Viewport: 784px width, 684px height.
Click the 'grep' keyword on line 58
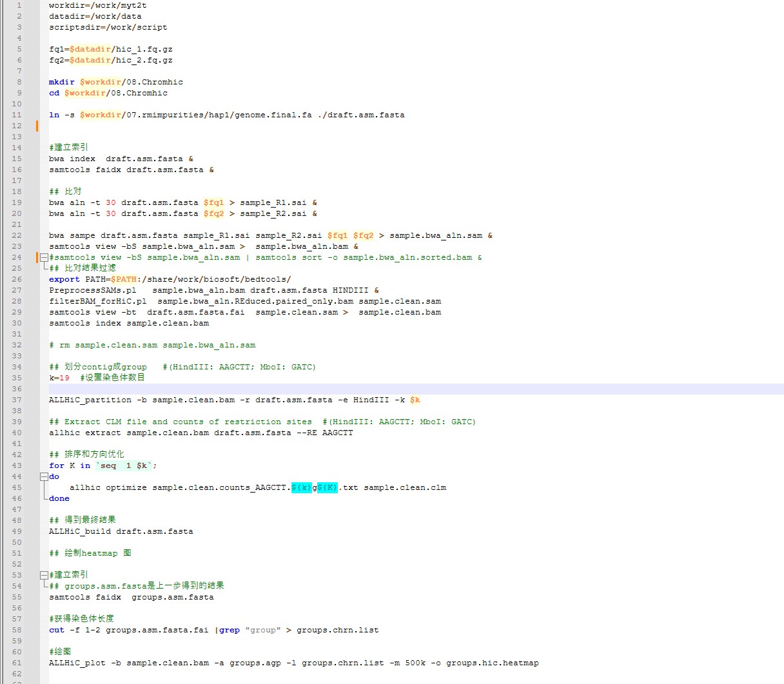coord(230,630)
